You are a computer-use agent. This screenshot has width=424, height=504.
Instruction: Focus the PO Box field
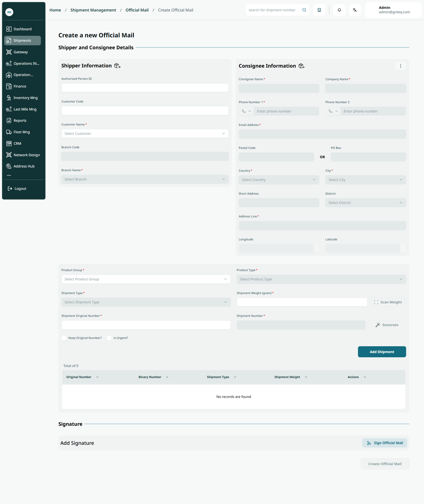point(368,157)
